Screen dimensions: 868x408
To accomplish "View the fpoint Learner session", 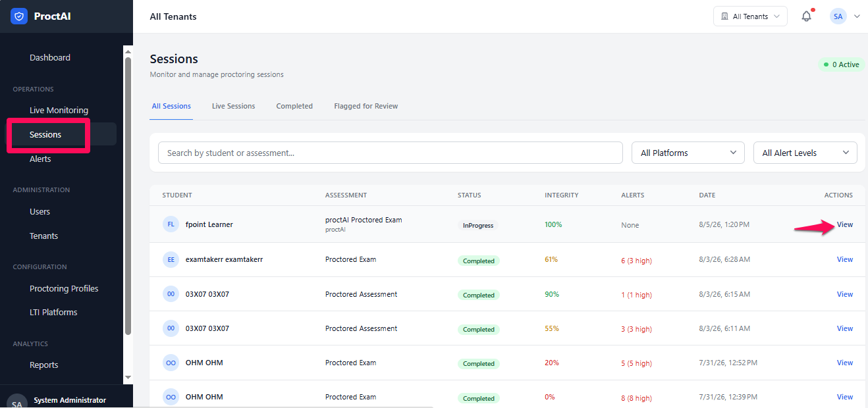I will click(844, 224).
